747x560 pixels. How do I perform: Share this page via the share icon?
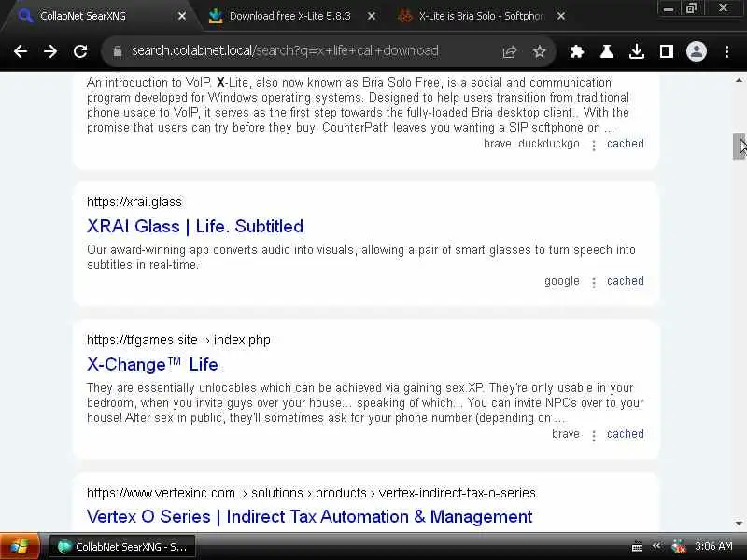point(509,51)
